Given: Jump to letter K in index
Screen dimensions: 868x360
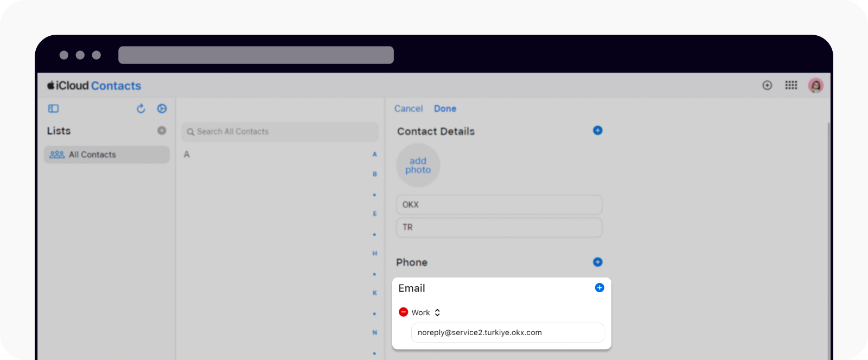Looking at the screenshot, I should coord(374,293).
